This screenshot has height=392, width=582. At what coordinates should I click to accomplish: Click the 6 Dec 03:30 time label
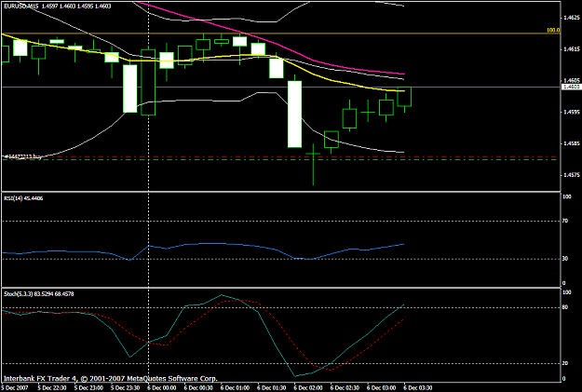418,388
